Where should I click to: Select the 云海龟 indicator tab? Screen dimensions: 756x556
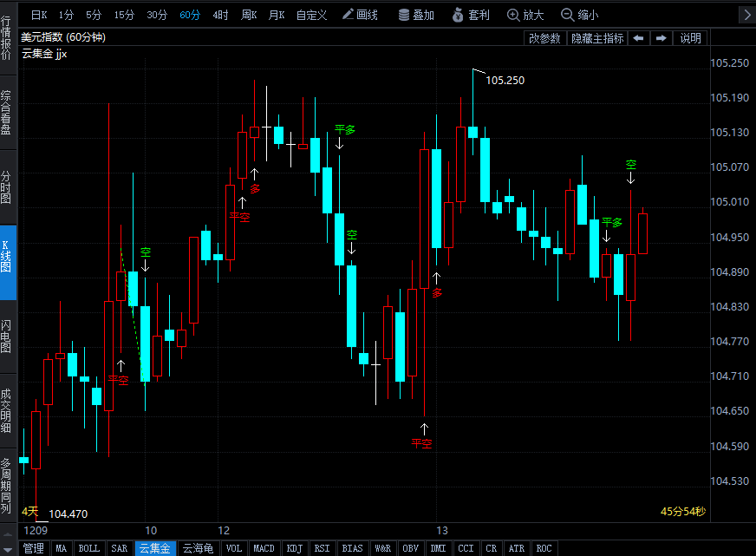[x=199, y=548]
